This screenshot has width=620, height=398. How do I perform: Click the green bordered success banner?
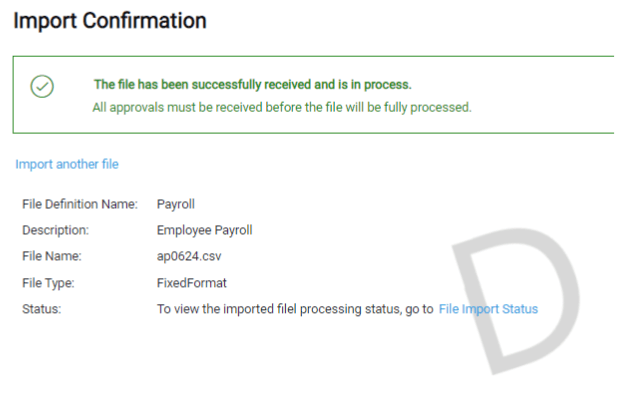point(313,95)
